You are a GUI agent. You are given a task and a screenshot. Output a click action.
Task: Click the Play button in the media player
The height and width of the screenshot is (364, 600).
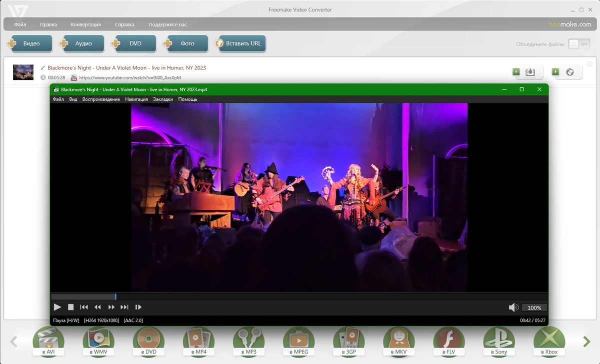57,307
